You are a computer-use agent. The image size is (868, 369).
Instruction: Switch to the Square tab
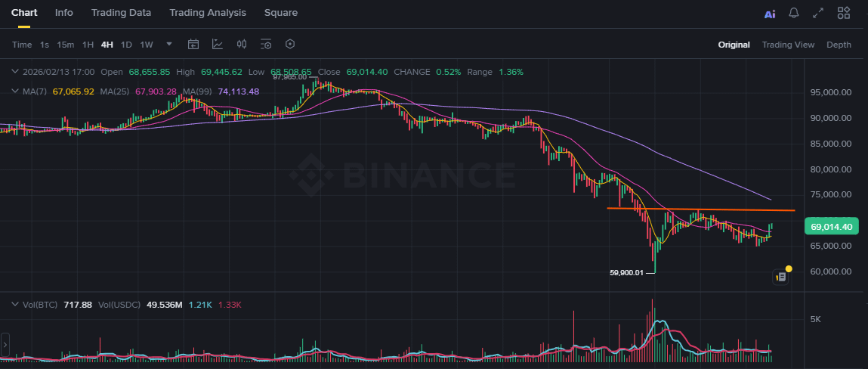281,13
